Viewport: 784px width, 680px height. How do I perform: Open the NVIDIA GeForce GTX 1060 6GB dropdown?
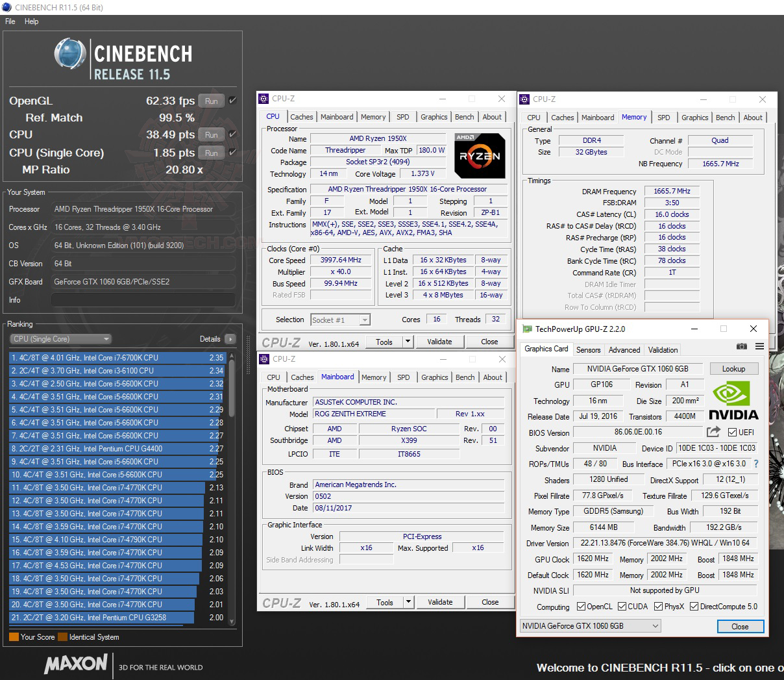[591, 626]
